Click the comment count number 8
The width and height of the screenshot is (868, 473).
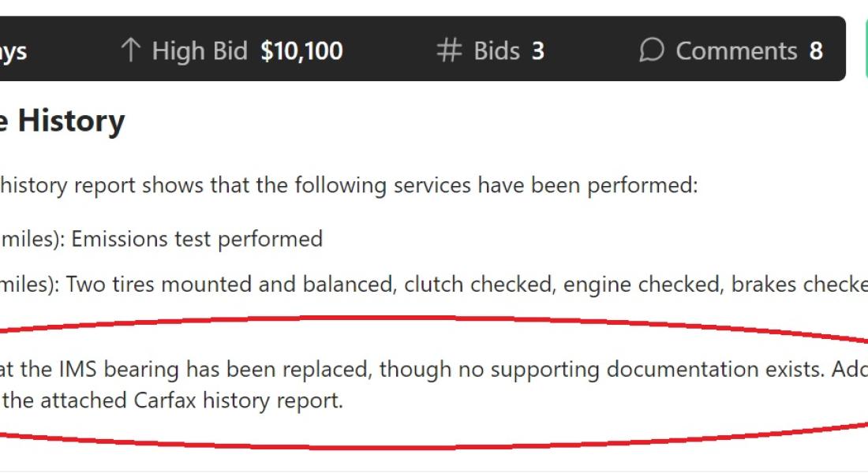pos(816,51)
